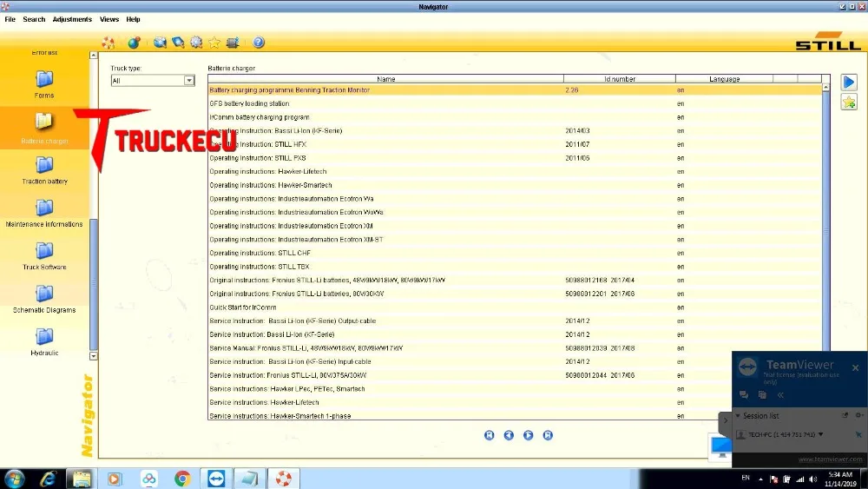Select Operating instructions: Hawker-Smartech row
868x489 pixels.
pos(515,185)
